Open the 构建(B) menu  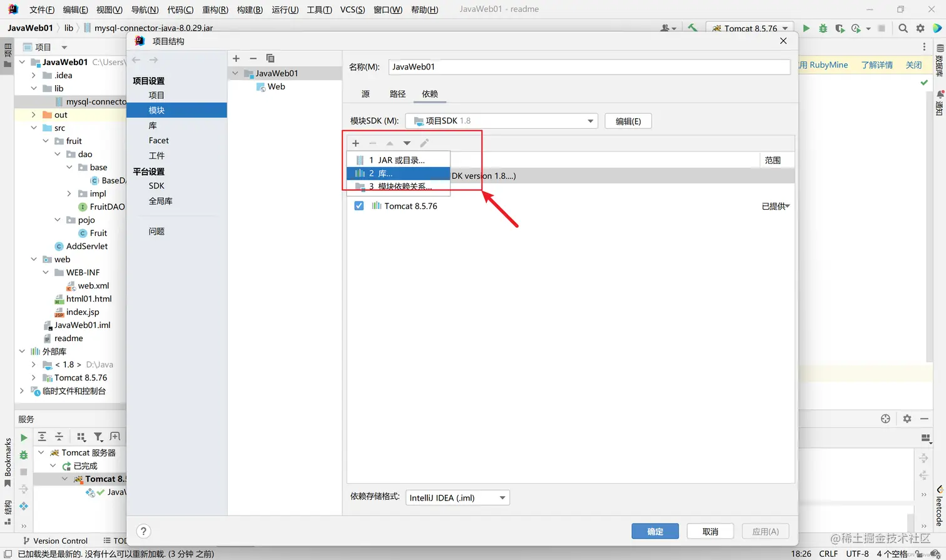pyautogui.click(x=250, y=9)
